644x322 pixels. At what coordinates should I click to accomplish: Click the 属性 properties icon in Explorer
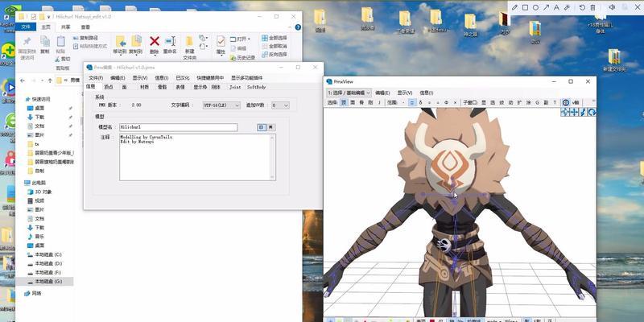point(221,41)
